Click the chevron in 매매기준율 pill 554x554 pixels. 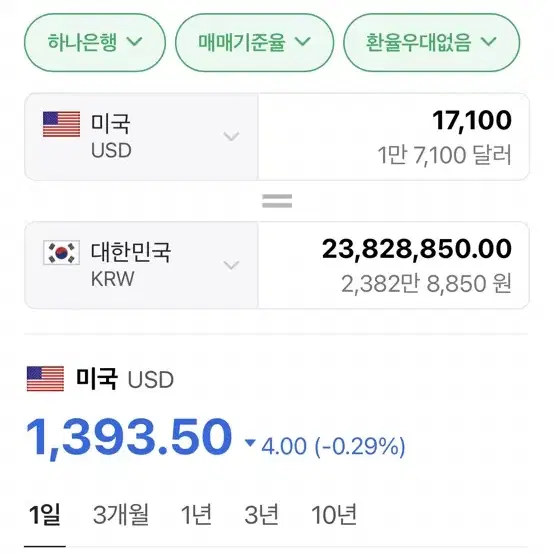[303, 42]
